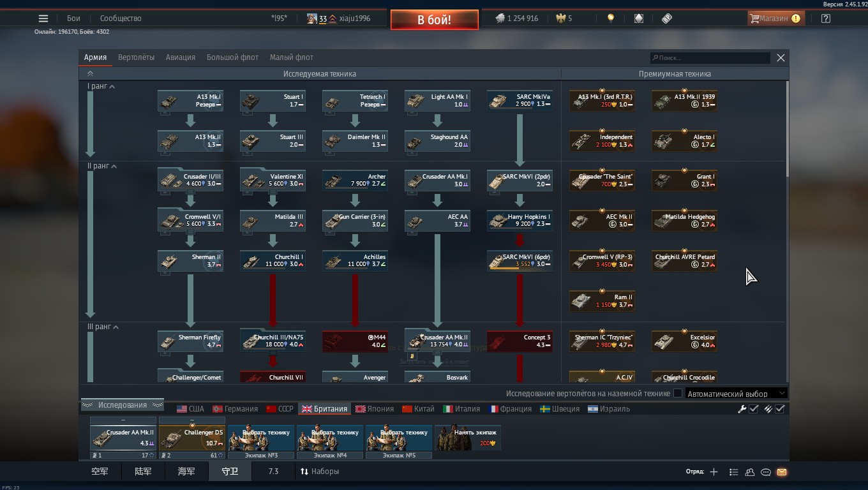
Task: Select the Германия nation tab
Action: click(x=235, y=409)
